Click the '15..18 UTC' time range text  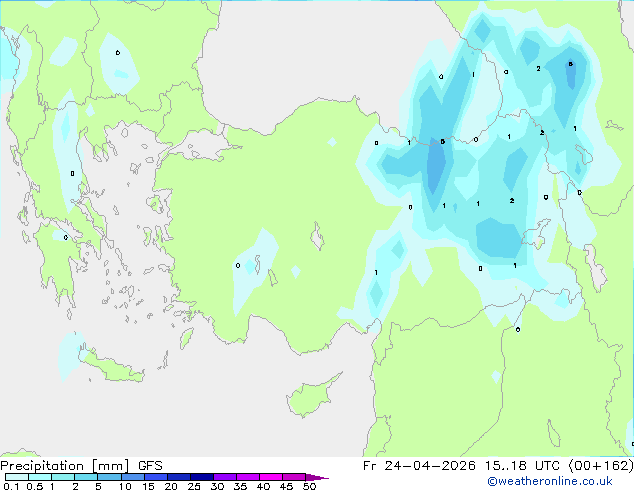click(523, 466)
